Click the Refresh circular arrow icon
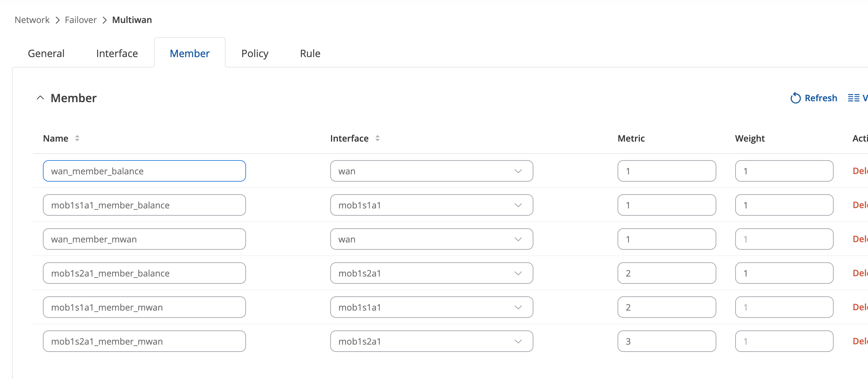This screenshot has width=868, height=379. [795, 98]
